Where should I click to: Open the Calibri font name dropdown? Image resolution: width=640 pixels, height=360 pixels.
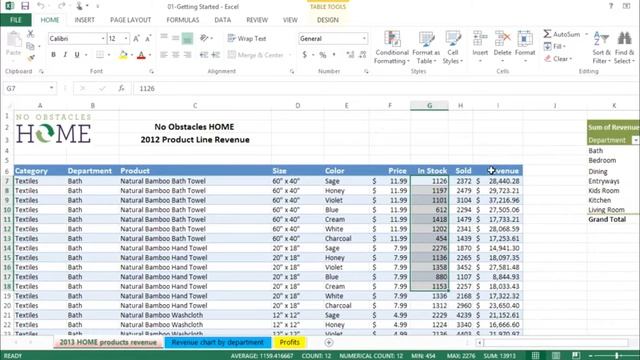point(103,39)
